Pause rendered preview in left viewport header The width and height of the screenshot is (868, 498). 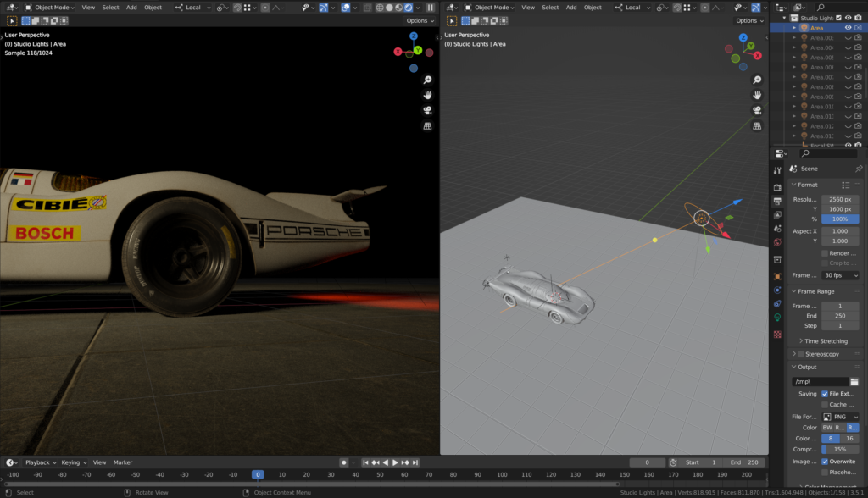[430, 8]
